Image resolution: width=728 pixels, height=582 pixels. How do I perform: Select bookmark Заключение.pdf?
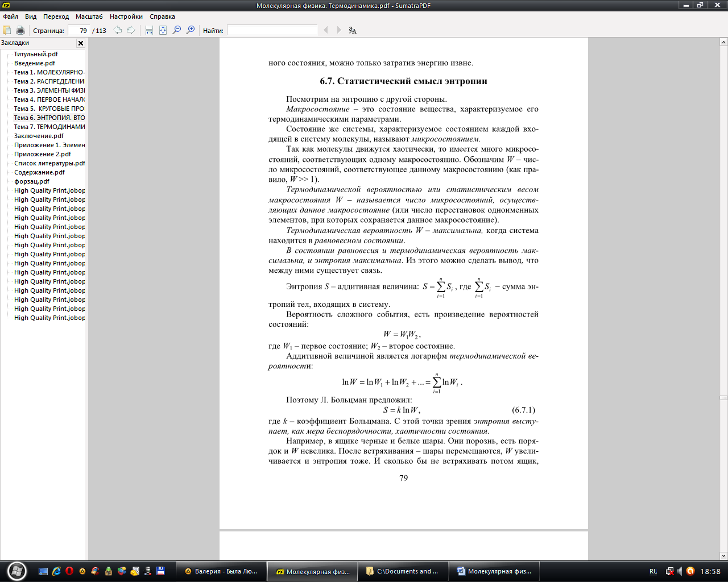tap(39, 136)
